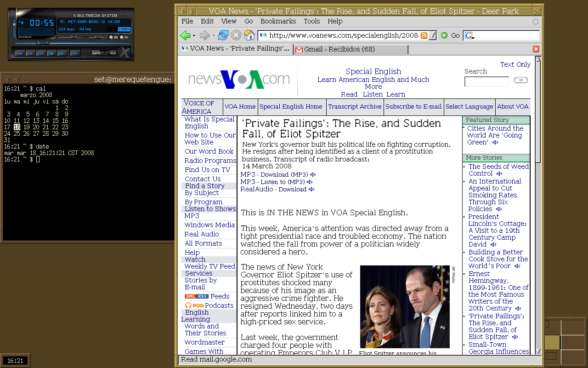Open the Transcript Archive nav link
The height and width of the screenshot is (368, 588).
pyautogui.click(x=355, y=106)
